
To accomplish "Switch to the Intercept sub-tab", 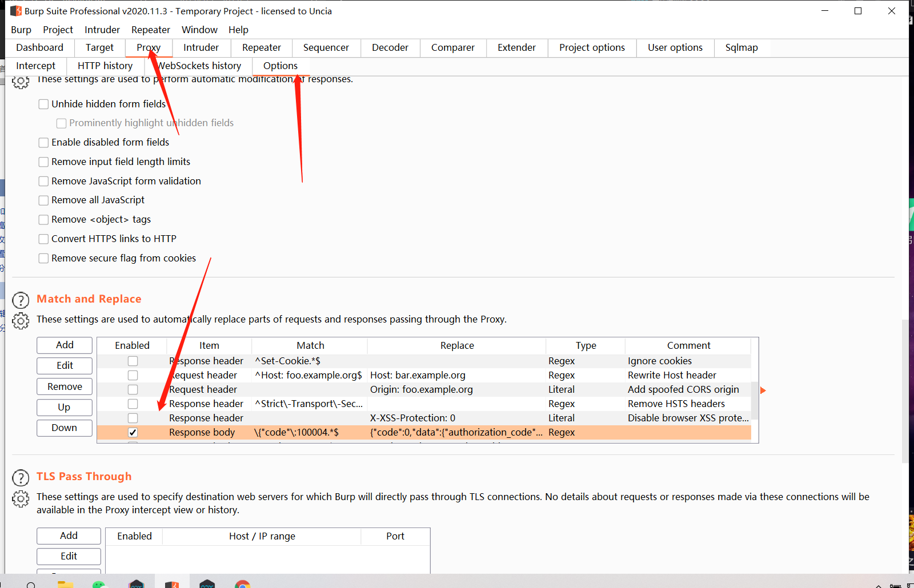I will pyautogui.click(x=35, y=66).
